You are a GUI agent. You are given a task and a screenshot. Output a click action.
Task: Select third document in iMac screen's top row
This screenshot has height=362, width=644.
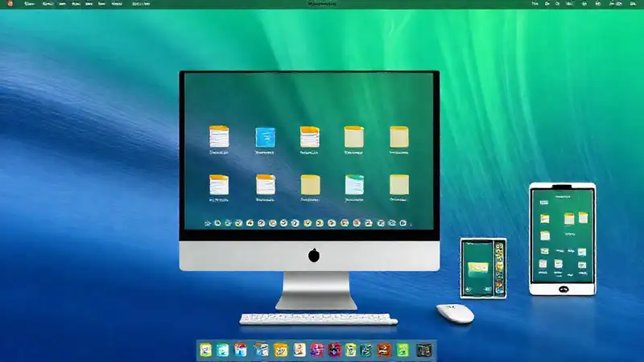click(x=310, y=137)
